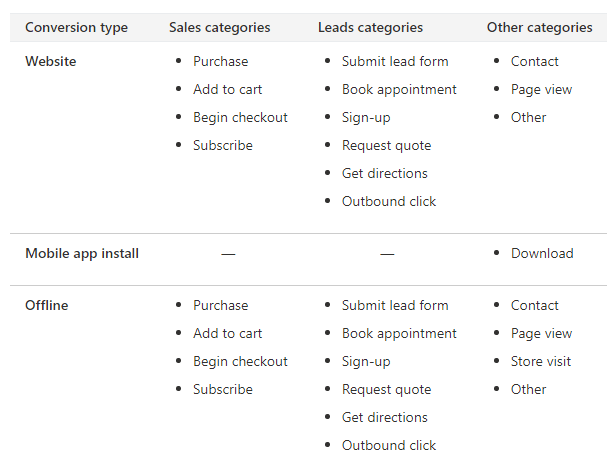615x465 pixels.
Task: Select the Sales categories column header
Action: point(220,27)
